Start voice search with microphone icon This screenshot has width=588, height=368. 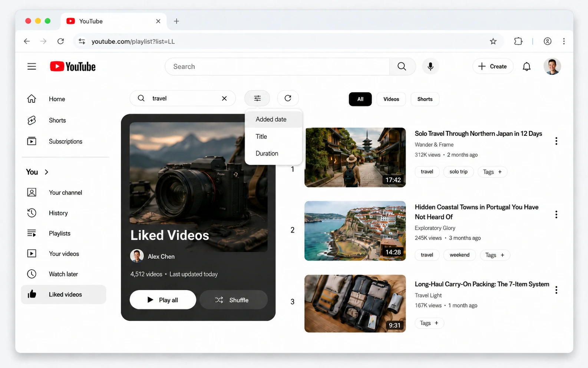click(430, 66)
